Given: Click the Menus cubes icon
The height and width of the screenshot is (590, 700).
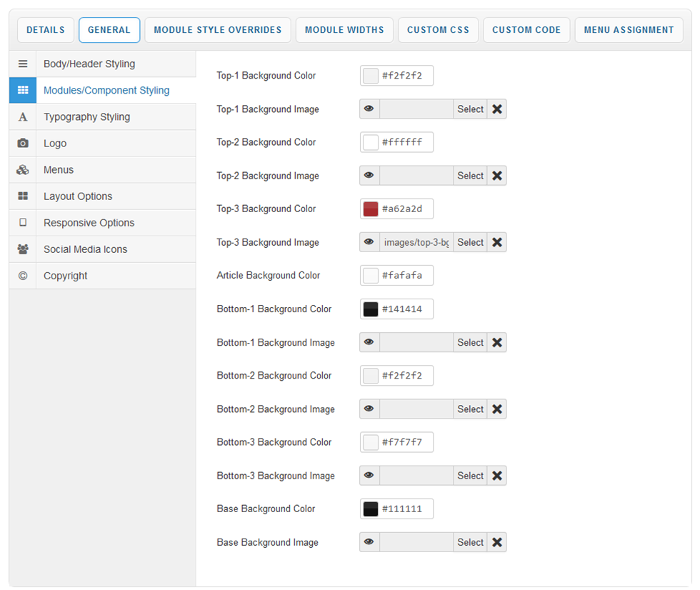Looking at the screenshot, I should pos(23,170).
